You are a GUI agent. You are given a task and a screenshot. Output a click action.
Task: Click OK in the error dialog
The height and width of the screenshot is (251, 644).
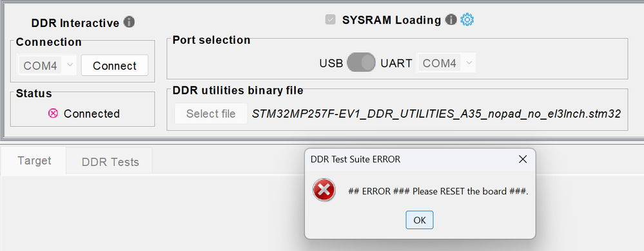coord(419,220)
